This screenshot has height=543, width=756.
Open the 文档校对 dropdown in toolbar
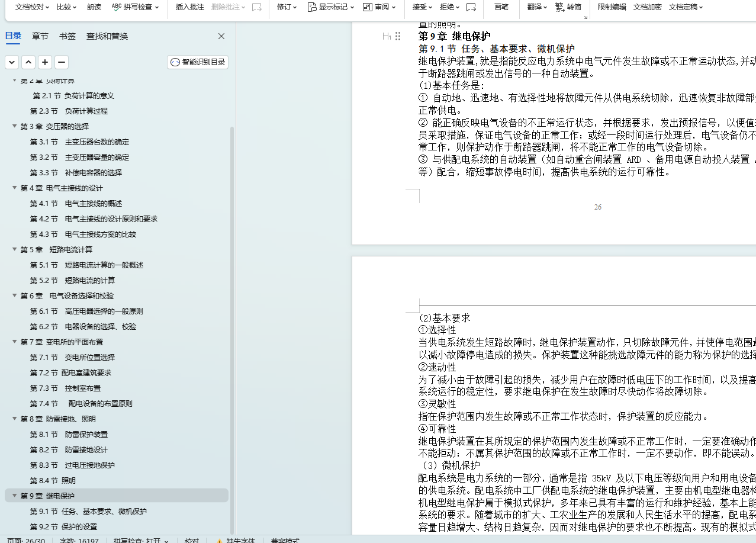tap(32, 7)
